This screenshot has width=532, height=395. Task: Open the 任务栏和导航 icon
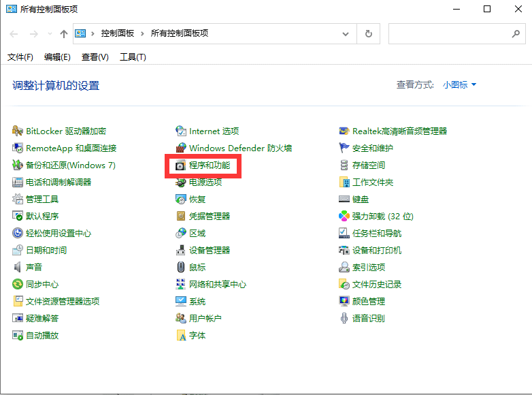click(344, 233)
